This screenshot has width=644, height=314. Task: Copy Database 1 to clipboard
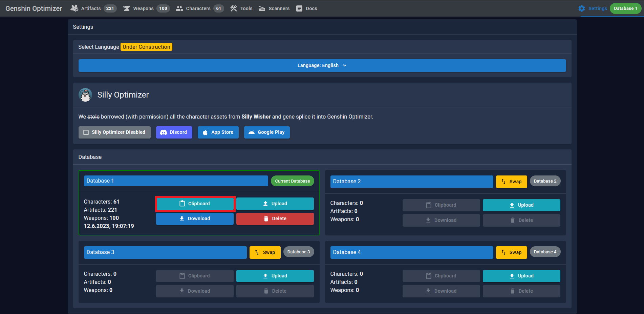(x=195, y=204)
